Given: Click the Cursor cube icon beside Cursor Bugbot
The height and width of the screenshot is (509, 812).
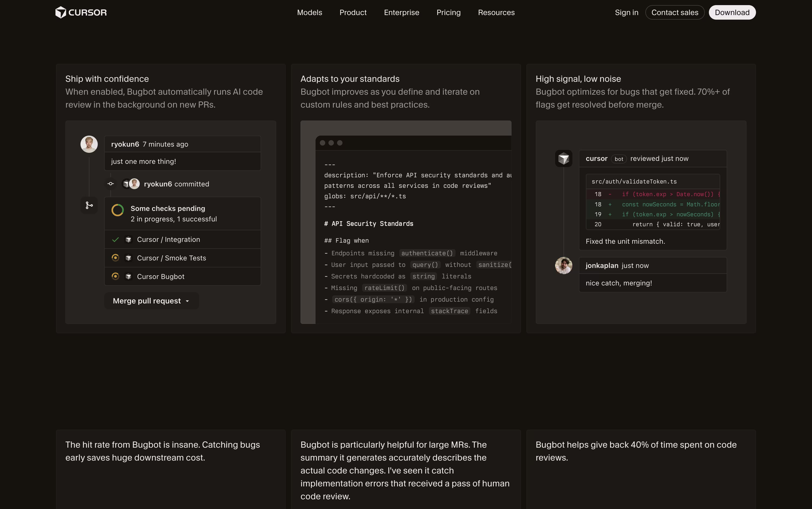Looking at the screenshot, I should 128,276.
